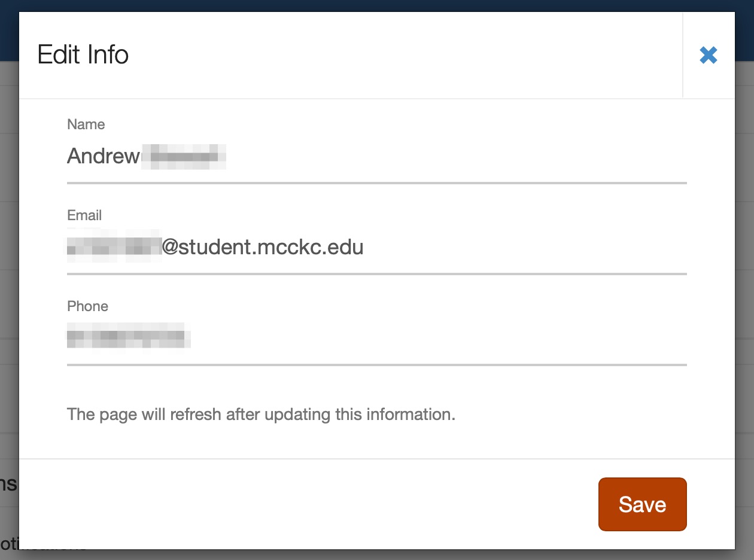Image resolution: width=754 pixels, height=560 pixels.
Task: Click the Name field label
Action: (x=86, y=124)
